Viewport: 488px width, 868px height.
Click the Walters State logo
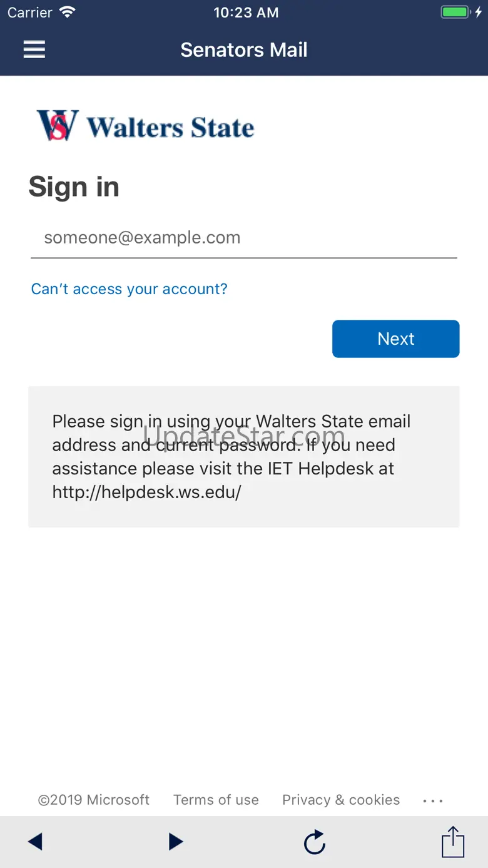146,125
